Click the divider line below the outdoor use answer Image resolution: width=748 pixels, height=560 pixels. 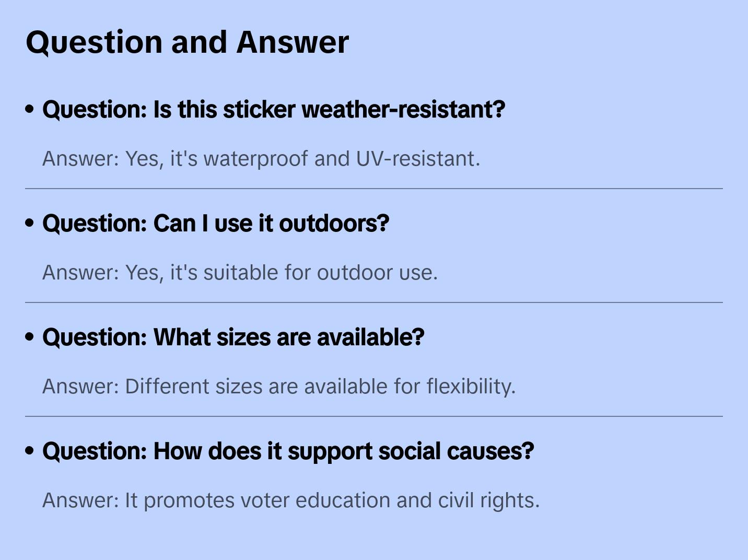coord(374,302)
